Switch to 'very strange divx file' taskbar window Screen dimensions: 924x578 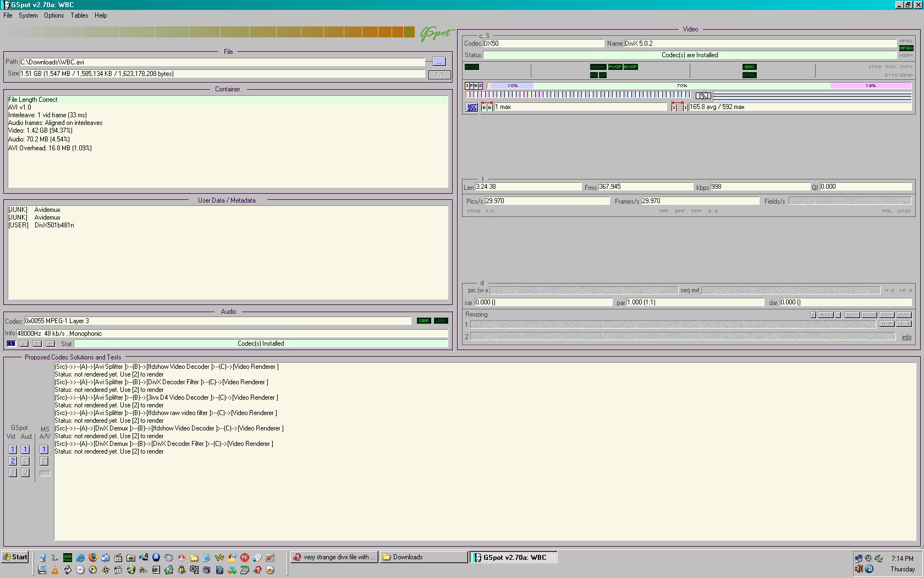(x=333, y=557)
